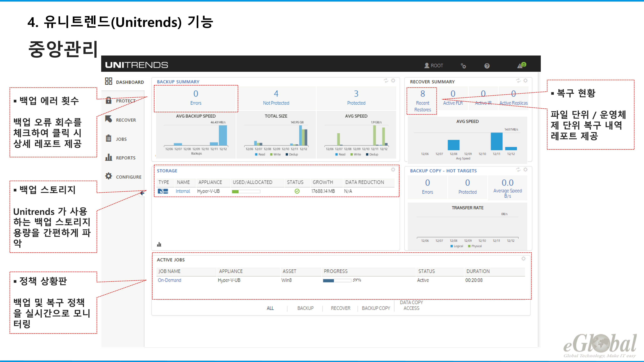Open the On-Demand job link
Image resolution: width=644 pixels, height=362 pixels.
pos(169,280)
